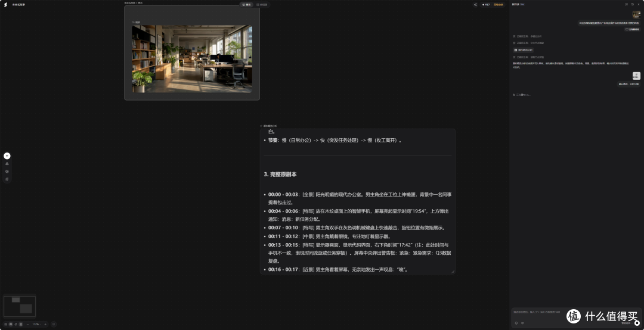The width and height of the screenshot is (644, 330).
Task: Click the last user message bubble in chat
Action: (x=629, y=84)
